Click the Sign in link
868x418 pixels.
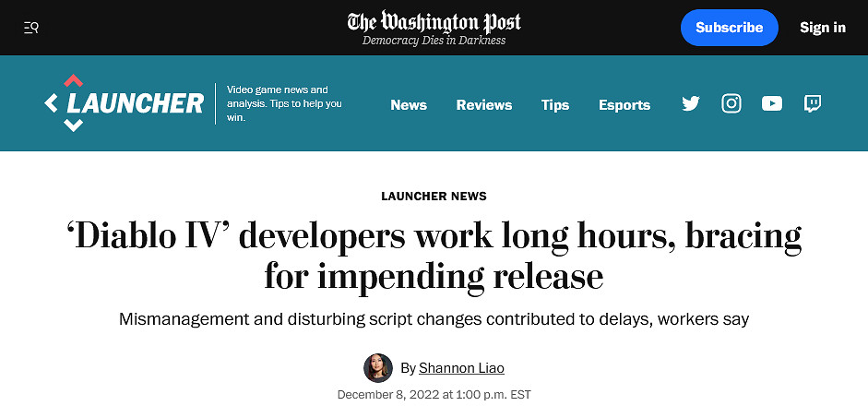click(x=823, y=28)
